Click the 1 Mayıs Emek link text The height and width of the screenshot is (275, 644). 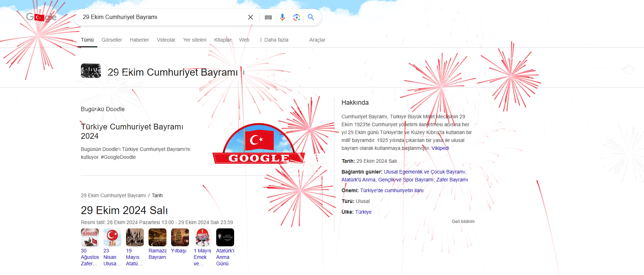(x=202, y=257)
